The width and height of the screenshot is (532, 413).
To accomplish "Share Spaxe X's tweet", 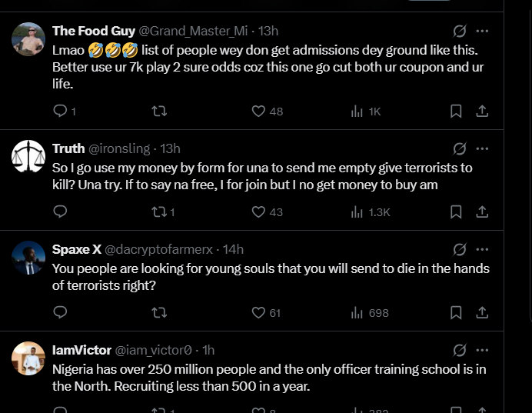I will 482,312.
